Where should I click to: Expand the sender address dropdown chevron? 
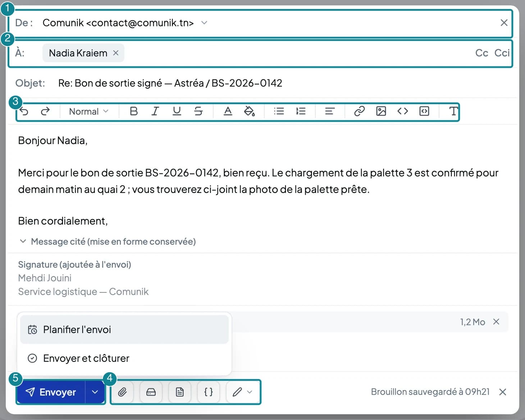pyautogui.click(x=204, y=23)
